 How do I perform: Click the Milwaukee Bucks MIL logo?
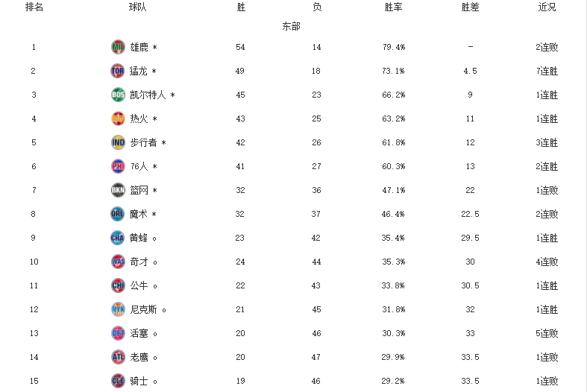pyautogui.click(x=118, y=47)
